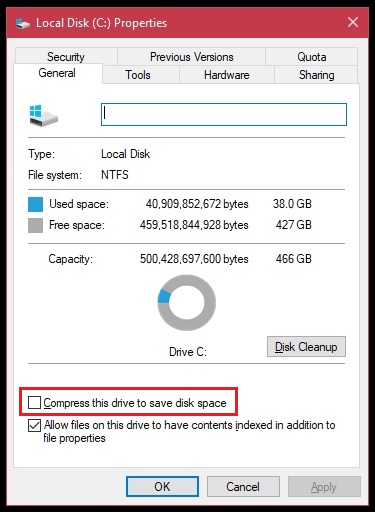375x512 pixels.
Task: Switch to the Security tab
Action: click(x=66, y=57)
